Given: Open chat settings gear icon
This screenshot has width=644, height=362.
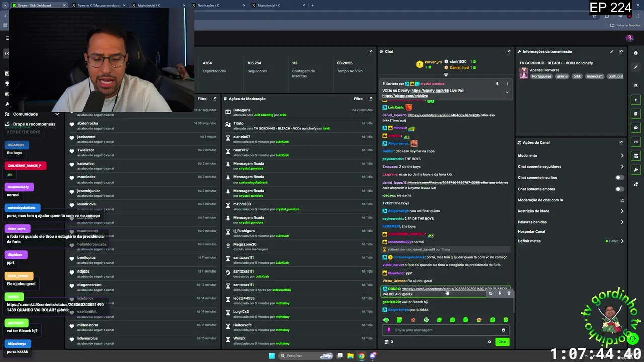Looking at the screenshot, I should [x=489, y=342].
